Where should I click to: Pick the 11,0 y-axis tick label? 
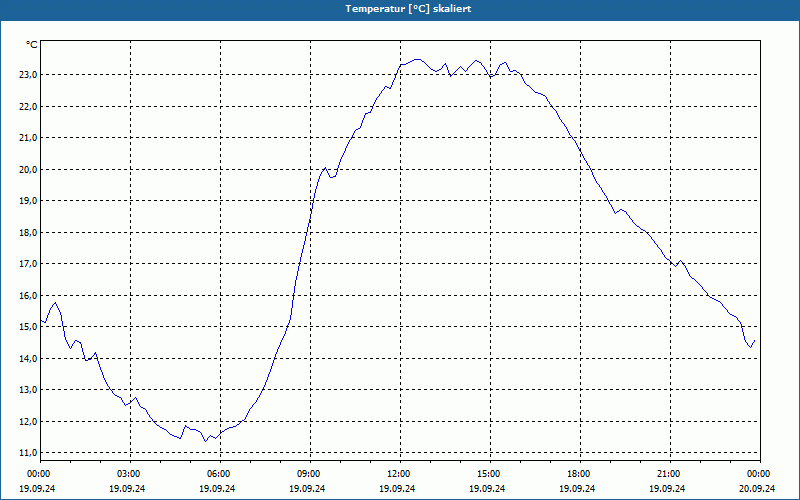29,453
